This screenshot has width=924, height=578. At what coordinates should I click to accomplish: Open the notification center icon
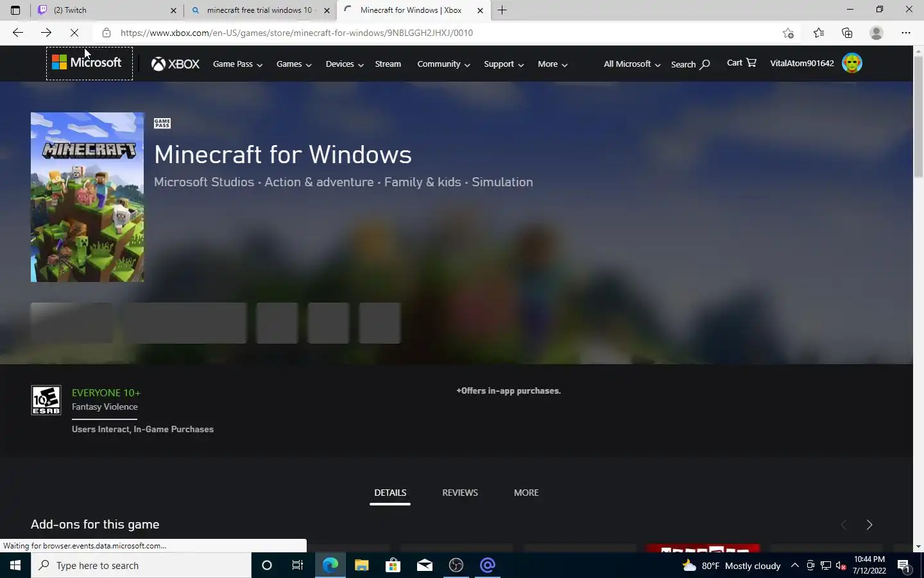pyautogui.click(x=903, y=566)
